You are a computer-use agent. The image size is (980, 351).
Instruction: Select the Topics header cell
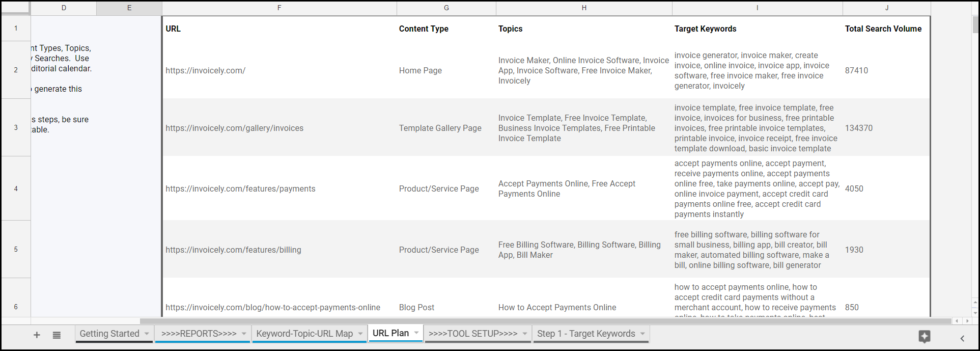tap(584, 29)
